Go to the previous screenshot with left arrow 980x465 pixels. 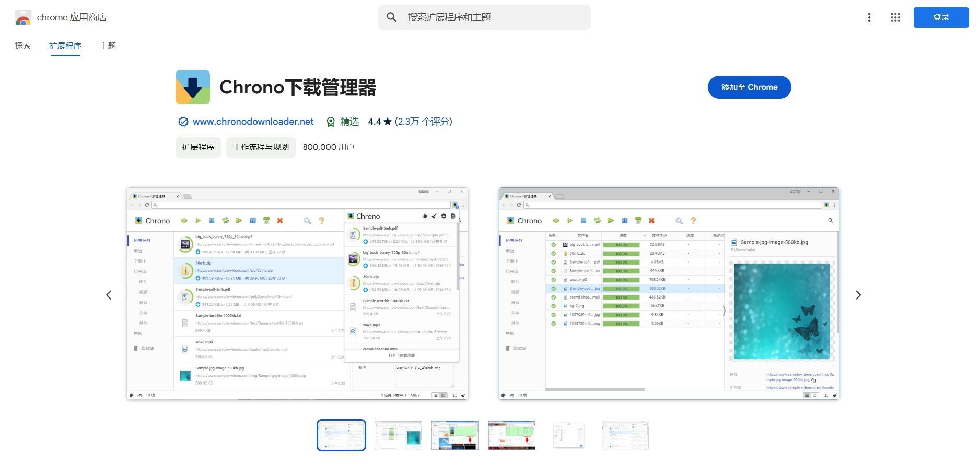pyautogui.click(x=109, y=295)
